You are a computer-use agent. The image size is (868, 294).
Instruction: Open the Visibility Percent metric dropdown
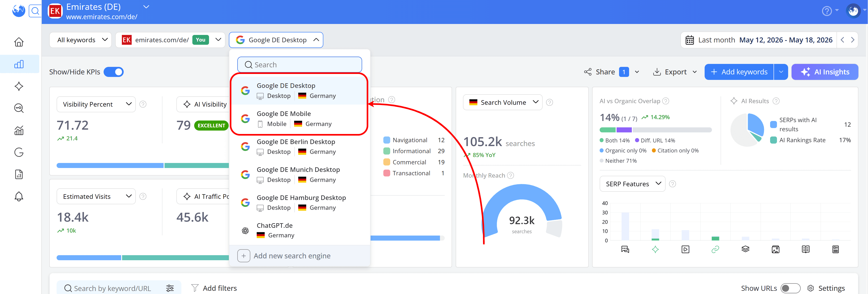tap(96, 104)
